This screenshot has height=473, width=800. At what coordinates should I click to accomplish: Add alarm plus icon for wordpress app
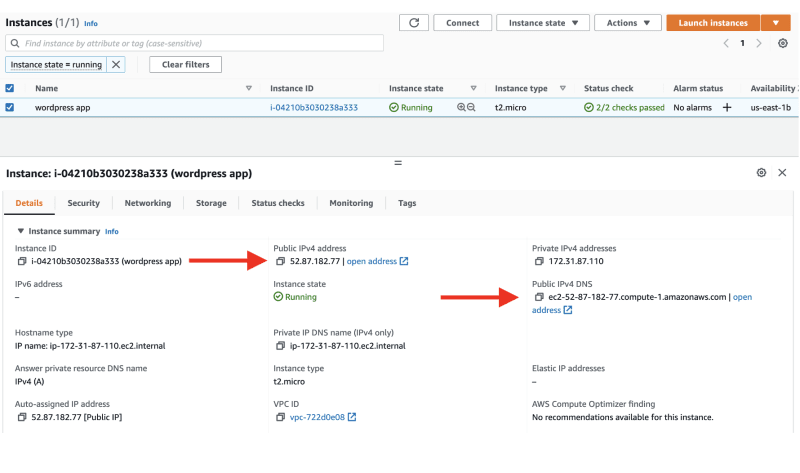click(727, 107)
